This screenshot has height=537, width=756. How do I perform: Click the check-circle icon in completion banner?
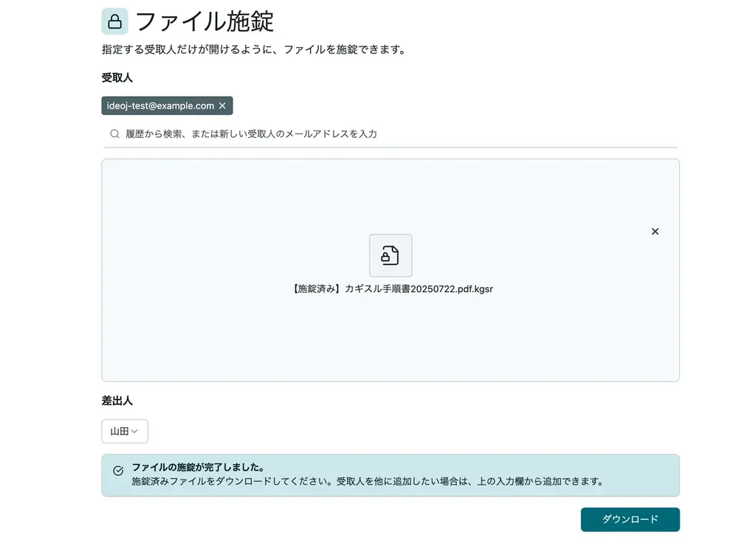(118, 471)
